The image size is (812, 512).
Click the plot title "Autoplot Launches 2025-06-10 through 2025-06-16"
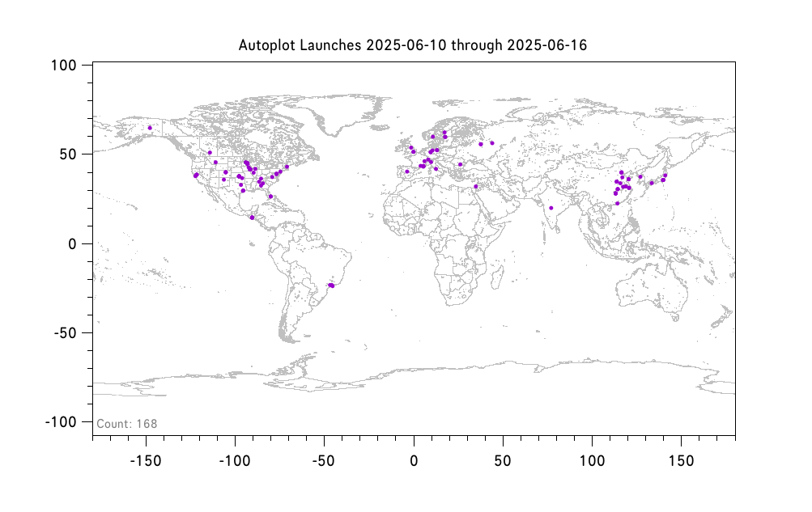(413, 45)
